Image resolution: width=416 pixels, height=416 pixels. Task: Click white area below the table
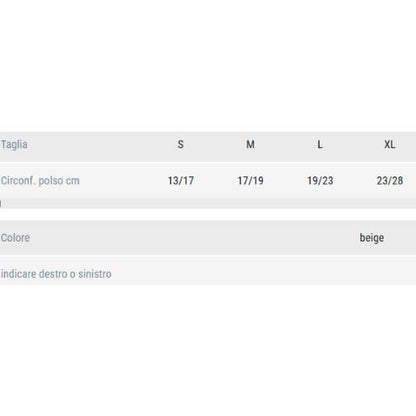click(x=208, y=350)
